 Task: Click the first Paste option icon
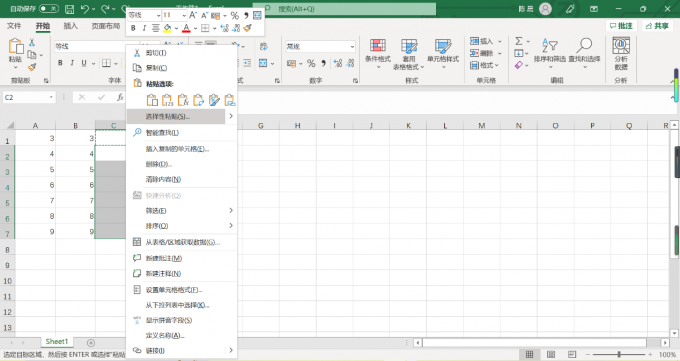point(152,100)
